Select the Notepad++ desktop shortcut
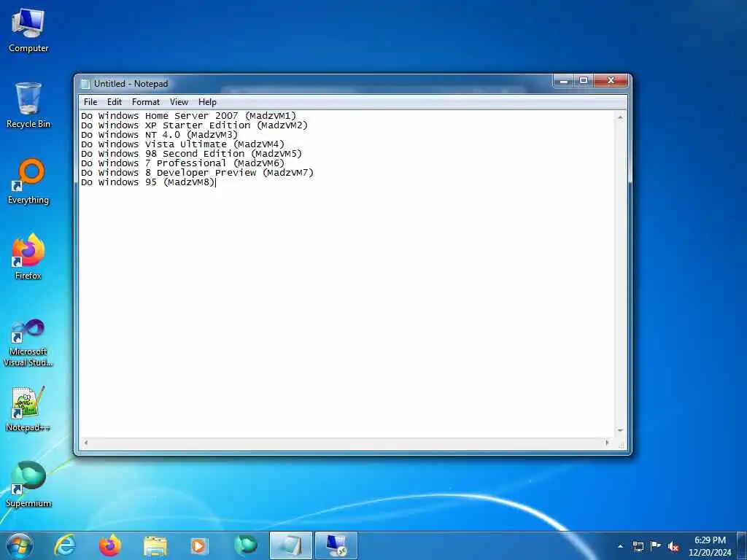Viewport: 747px width, 560px height. pyautogui.click(x=28, y=409)
